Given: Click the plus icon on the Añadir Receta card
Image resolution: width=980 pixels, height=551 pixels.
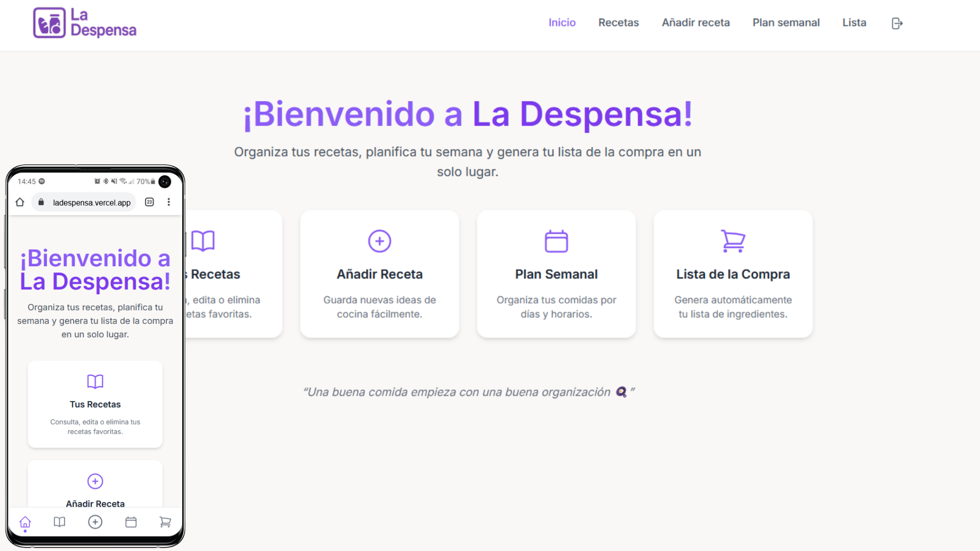Looking at the screenshot, I should (x=379, y=241).
